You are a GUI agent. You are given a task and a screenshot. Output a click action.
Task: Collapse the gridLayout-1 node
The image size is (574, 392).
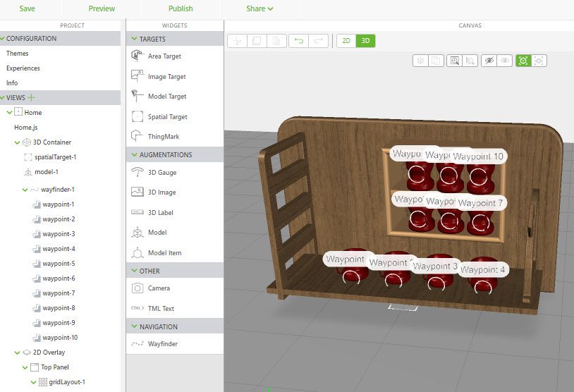33,382
